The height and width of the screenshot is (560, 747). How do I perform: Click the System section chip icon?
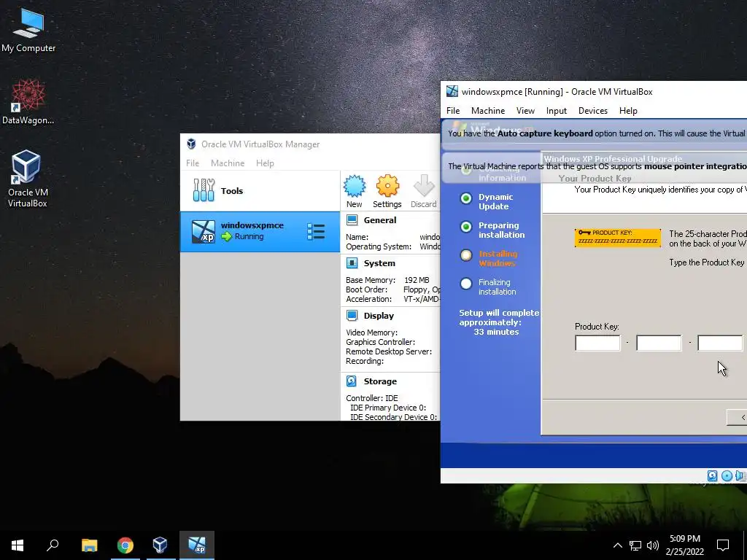pos(352,262)
